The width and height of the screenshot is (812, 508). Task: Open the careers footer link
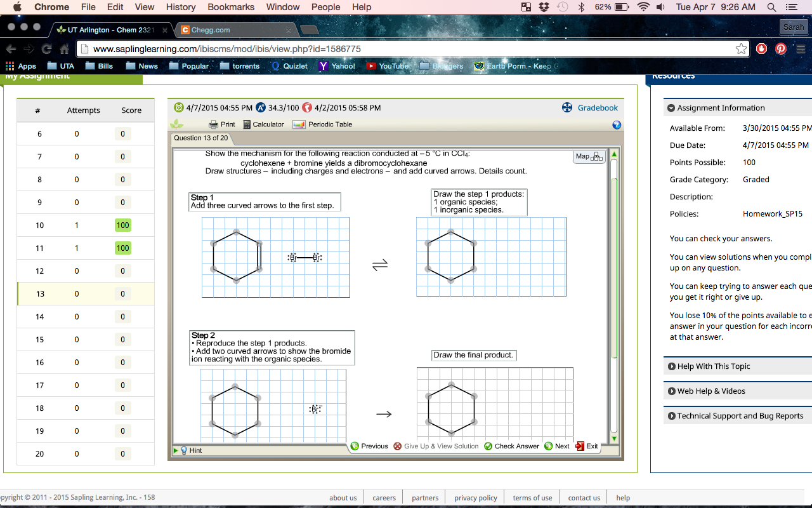pyautogui.click(x=384, y=498)
